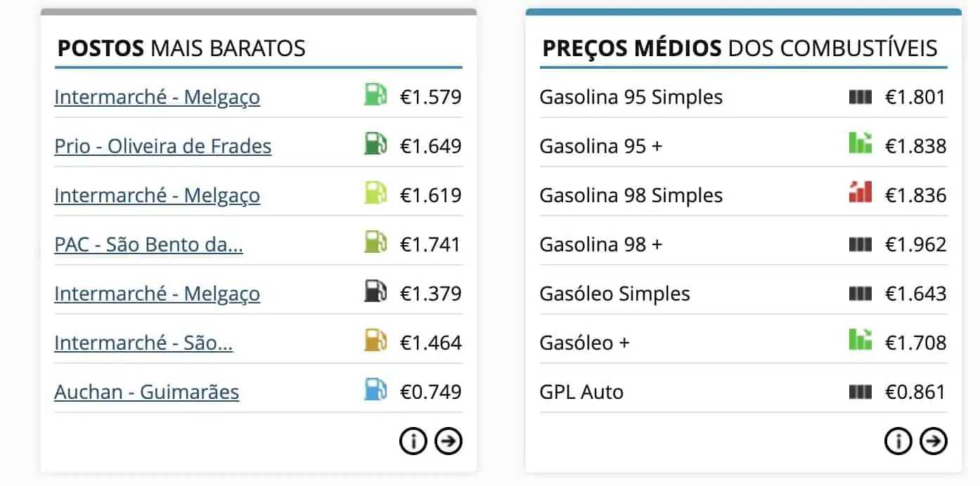Click the arrow icon in Preços Médios panel
Image resolution: width=980 pixels, height=486 pixels.
[934, 441]
